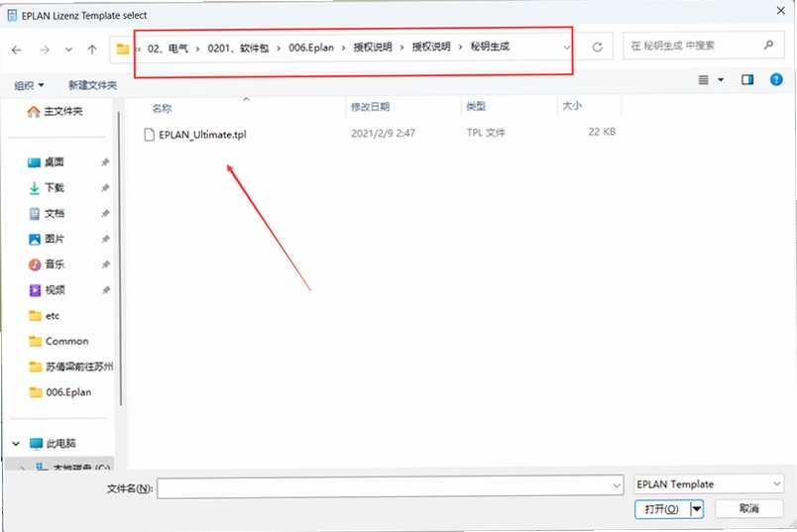This screenshot has width=797, height=532.
Task: Close the EPLAN Lizenz Template select dialog
Action: pyautogui.click(x=781, y=11)
